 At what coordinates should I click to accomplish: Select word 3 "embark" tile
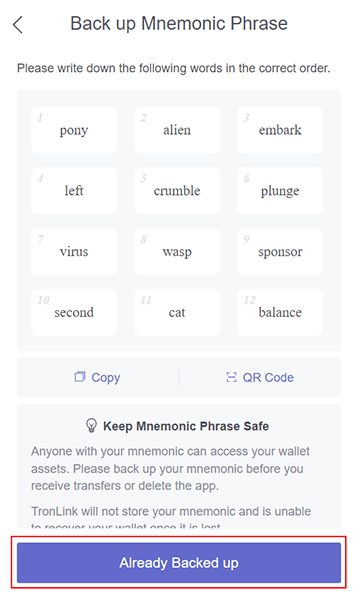(x=280, y=130)
